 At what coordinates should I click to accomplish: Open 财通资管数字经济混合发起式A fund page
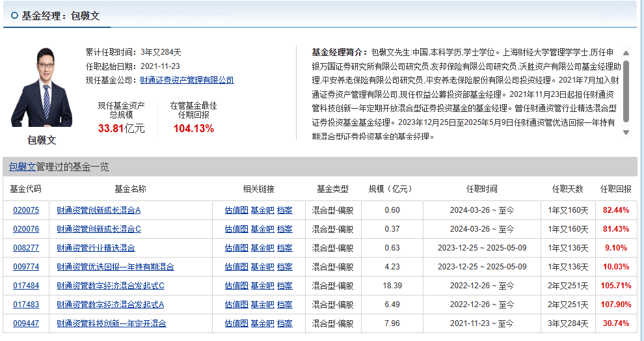pos(111,305)
